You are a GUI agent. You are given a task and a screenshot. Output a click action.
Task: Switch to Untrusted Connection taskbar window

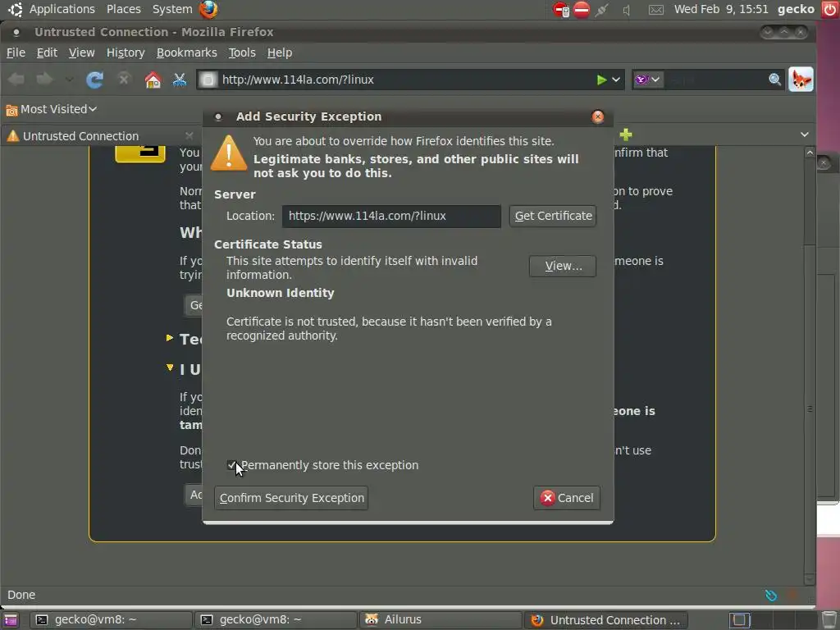606,620
